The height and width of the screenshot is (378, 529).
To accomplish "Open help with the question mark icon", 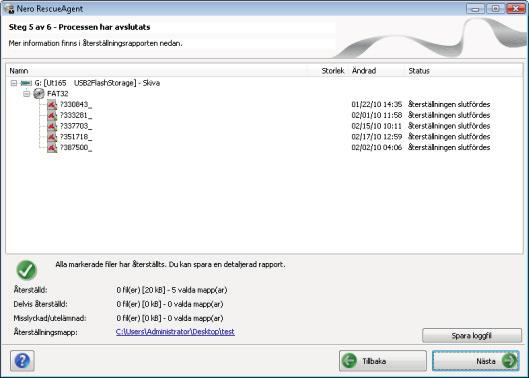I will (22, 361).
